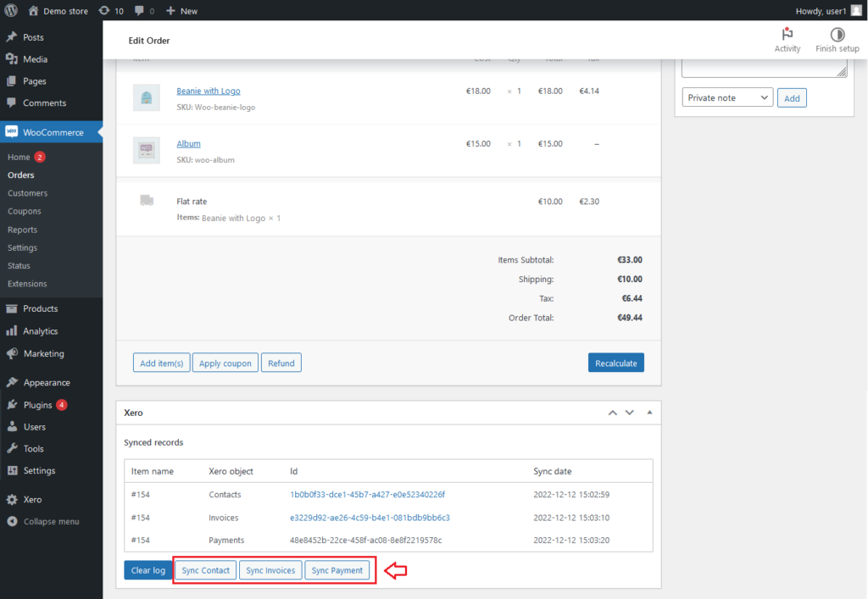Open updates via the update arrows icon
This screenshot has height=599, width=868.
click(106, 10)
